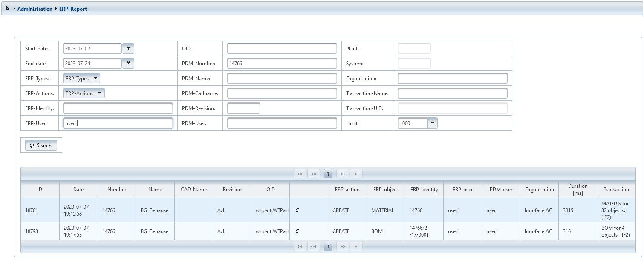
Task: Focus the PDM-Number input field
Action: [x=282, y=64]
